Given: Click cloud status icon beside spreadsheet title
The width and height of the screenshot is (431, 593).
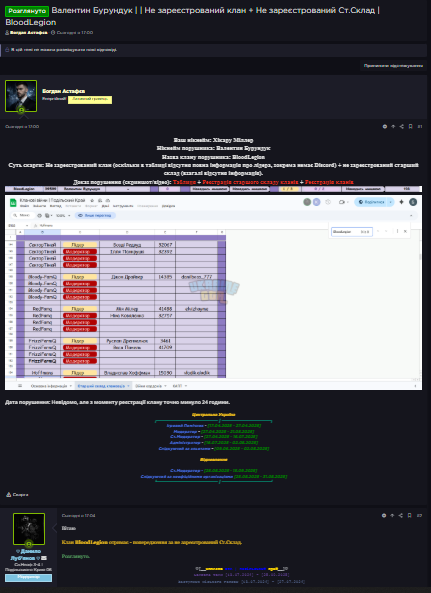Looking at the screenshot, I should pyautogui.click(x=108, y=200).
